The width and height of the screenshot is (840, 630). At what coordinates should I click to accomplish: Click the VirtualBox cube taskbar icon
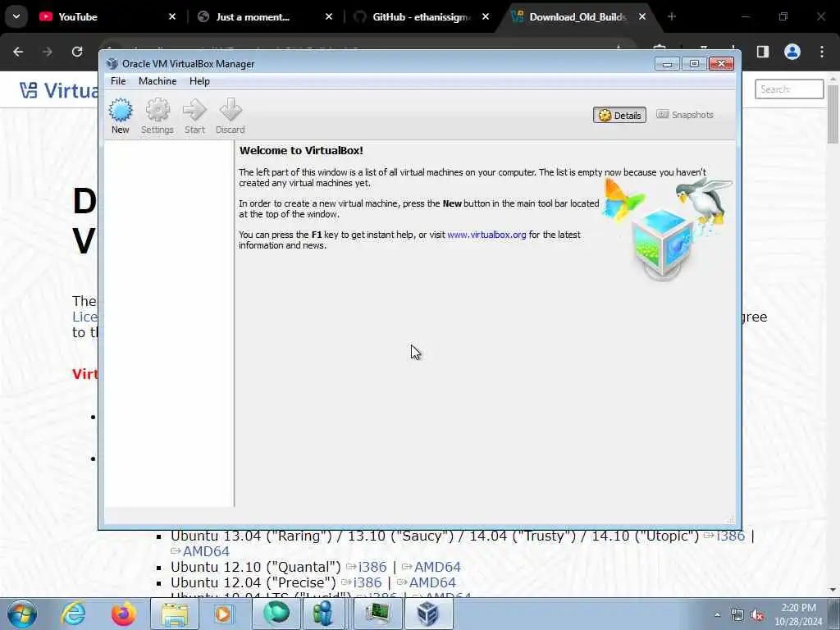pos(428,614)
